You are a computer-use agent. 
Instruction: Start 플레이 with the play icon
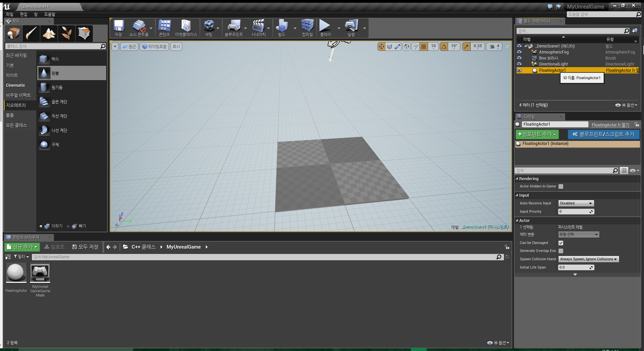pos(325,28)
